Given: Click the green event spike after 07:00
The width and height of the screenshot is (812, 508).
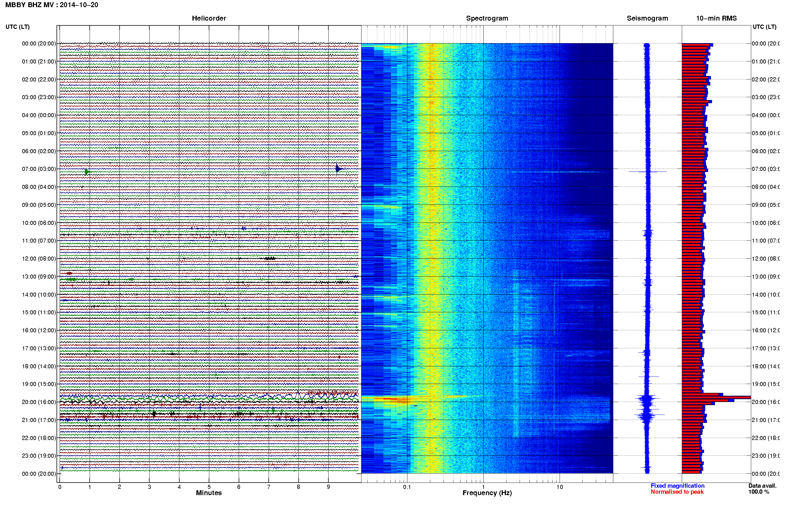Looking at the screenshot, I should coord(87,172).
